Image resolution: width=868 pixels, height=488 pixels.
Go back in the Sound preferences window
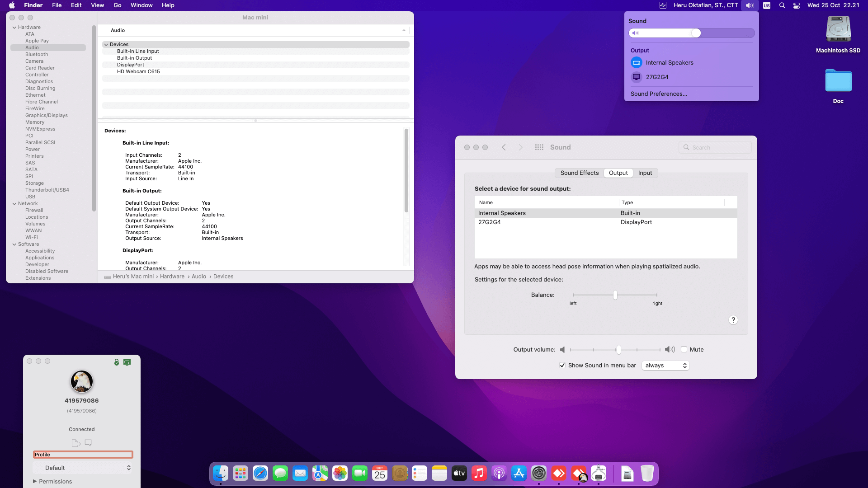coord(504,147)
